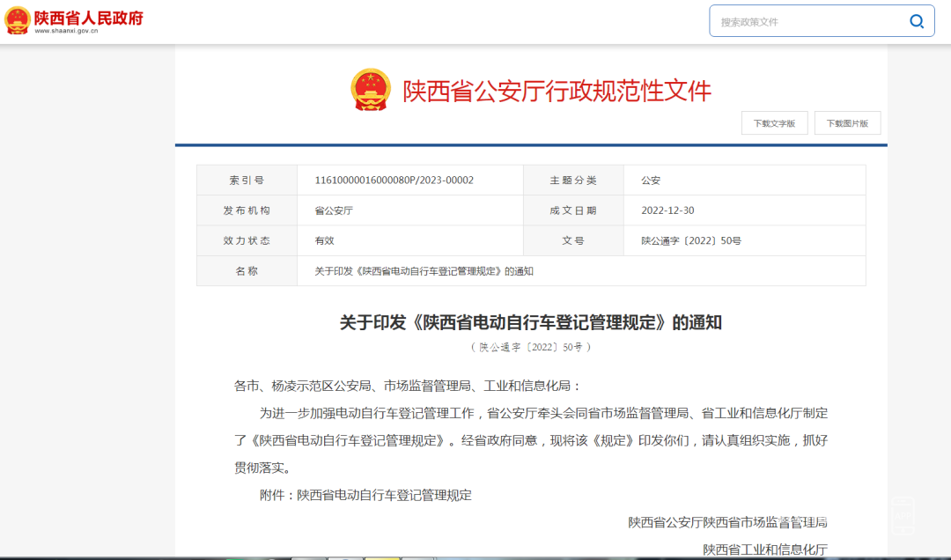This screenshot has height=560, width=951.
Task: Click the document name in 名称 row
Action: point(424,271)
